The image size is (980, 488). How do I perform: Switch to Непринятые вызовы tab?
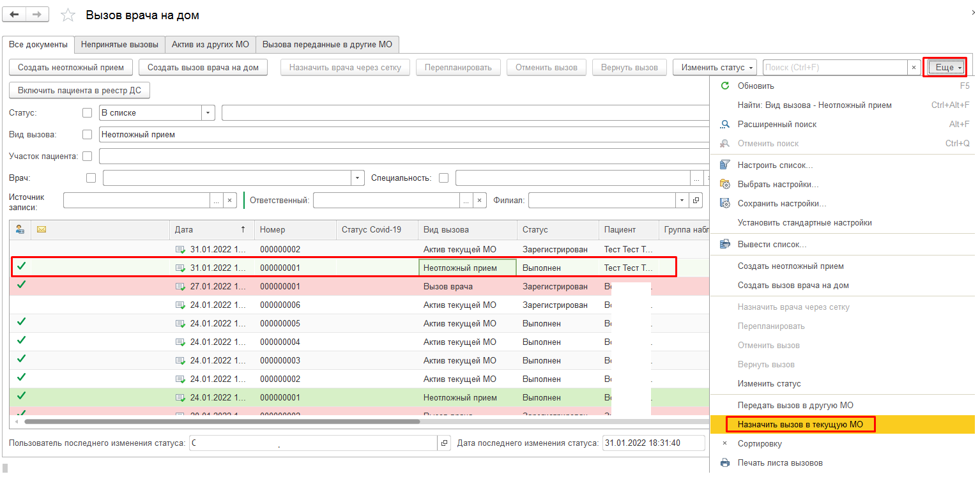[x=119, y=45]
